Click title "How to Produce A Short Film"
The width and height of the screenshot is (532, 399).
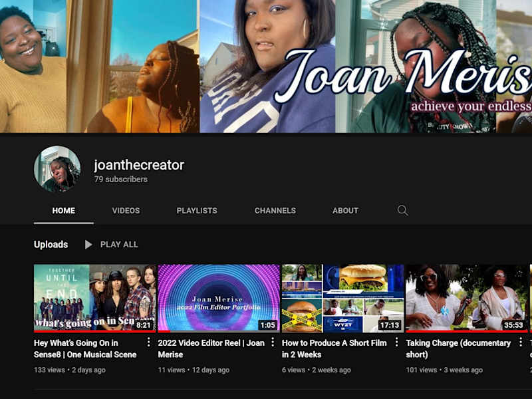pyautogui.click(x=334, y=348)
